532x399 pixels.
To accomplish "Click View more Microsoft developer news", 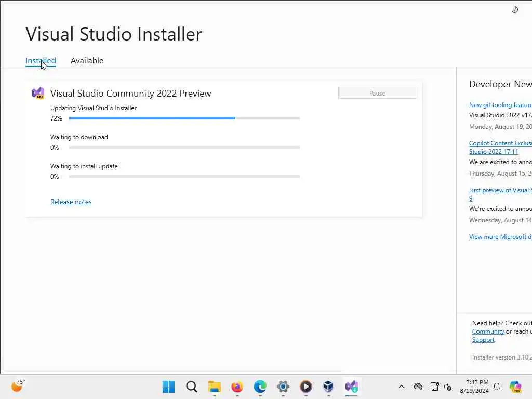I will click(500, 237).
